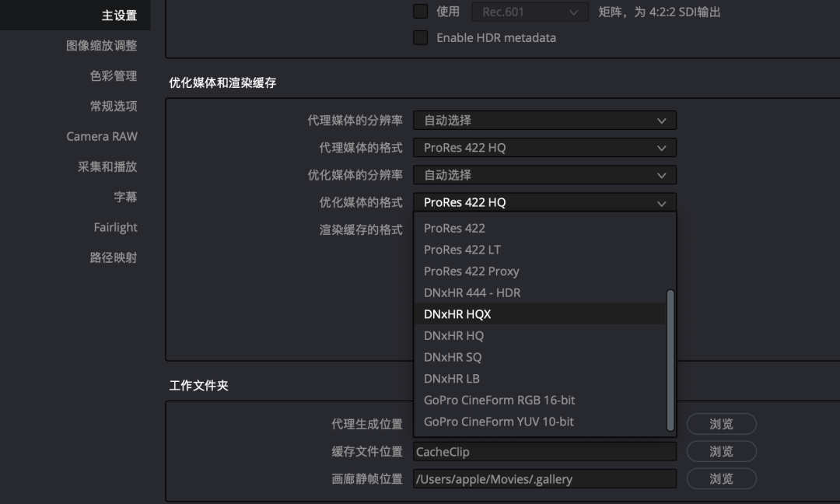Choose ProRes 422 LT format option
The height and width of the screenshot is (504, 840).
[x=462, y=250]
